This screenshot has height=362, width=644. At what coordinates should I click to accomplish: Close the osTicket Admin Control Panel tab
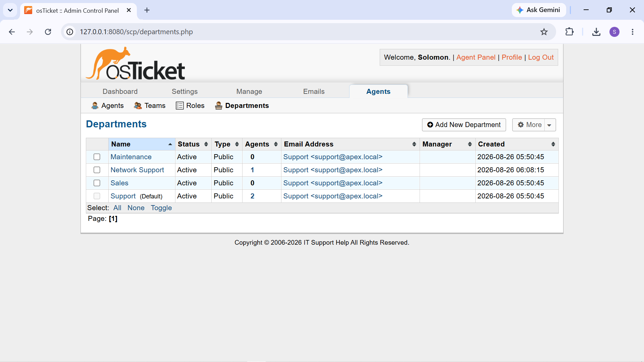[129, 10]
